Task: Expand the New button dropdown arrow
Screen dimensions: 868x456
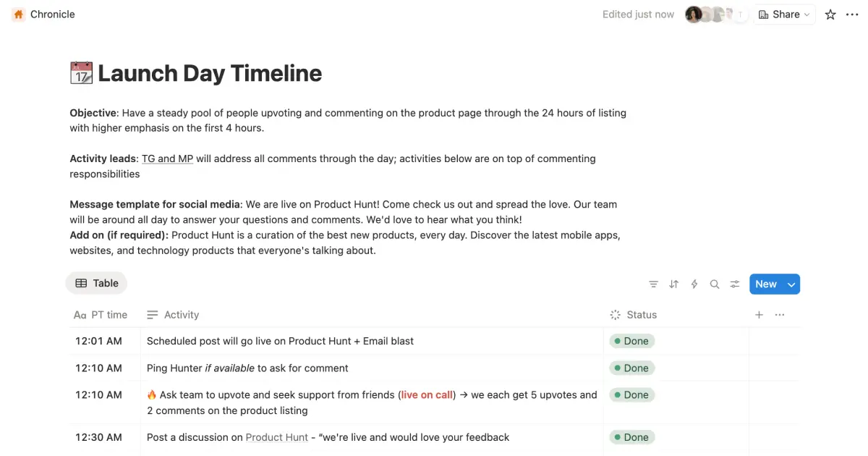Action: 791,284
